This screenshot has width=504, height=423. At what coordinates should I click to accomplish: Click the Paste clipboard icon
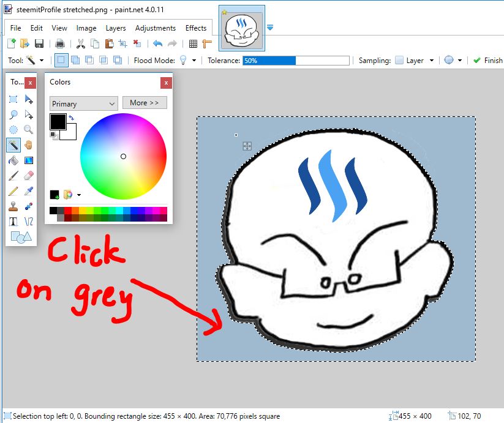click(109, 43)
